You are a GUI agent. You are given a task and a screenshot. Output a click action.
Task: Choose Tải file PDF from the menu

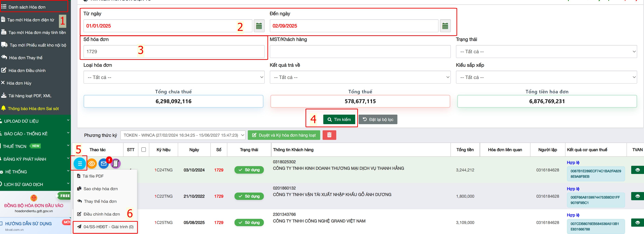click(93, 176)
